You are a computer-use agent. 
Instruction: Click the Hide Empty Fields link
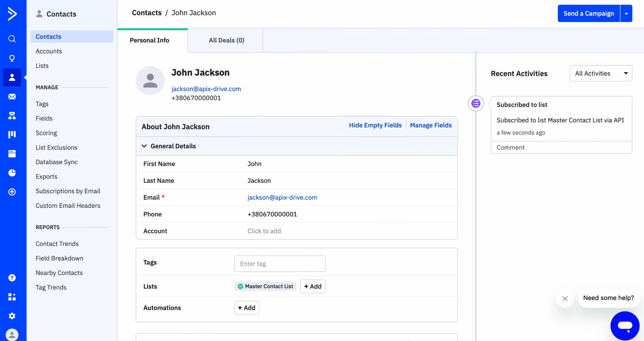(375, 125)
